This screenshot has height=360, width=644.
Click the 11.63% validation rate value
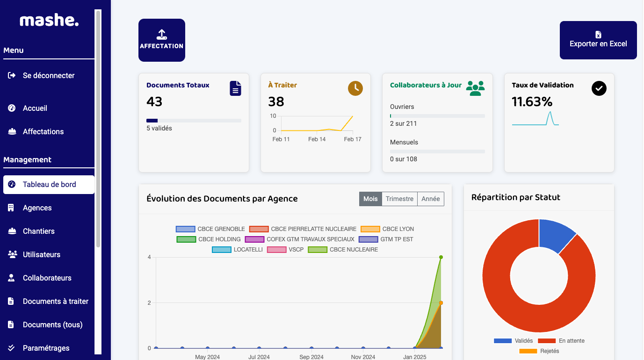tap(532, 101)
